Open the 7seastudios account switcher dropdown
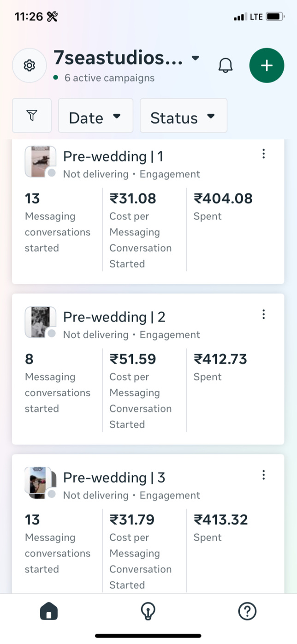The height and width of the screenshot is (644, 297). point(196,58)
